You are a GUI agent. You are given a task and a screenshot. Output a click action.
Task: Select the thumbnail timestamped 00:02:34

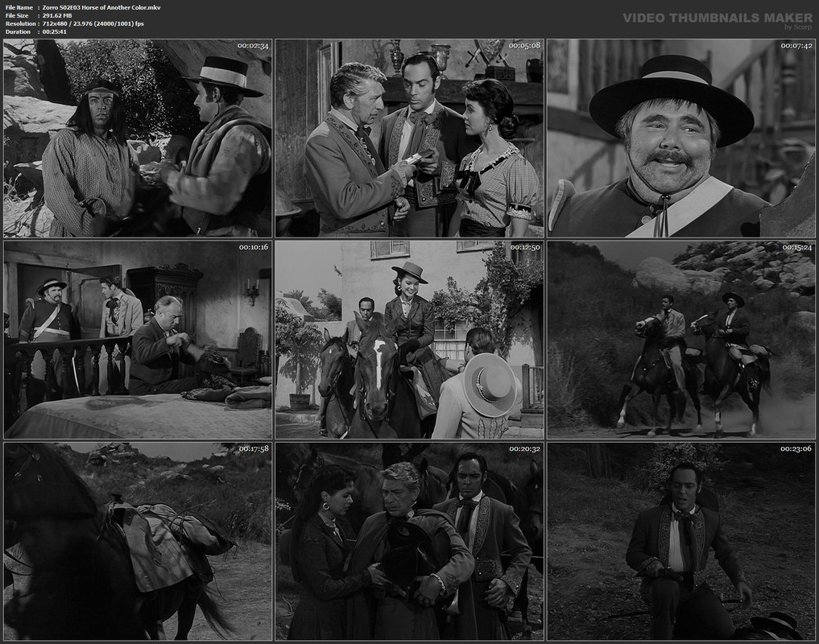[x=138, y=138]
